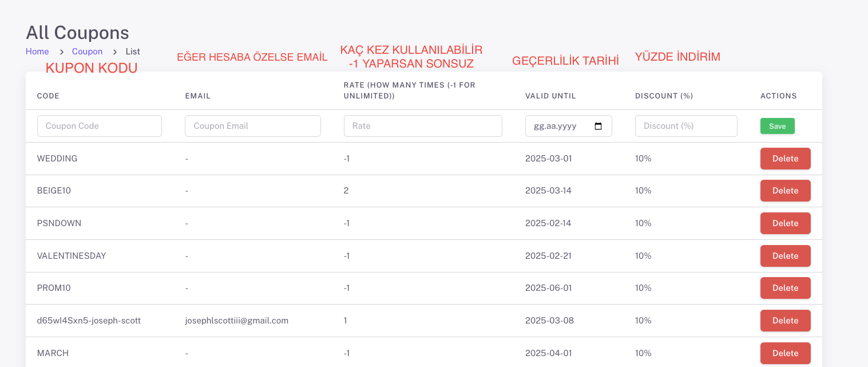Delete the VALENTINESDAY coupon
Viewport: 868px width, 367px height.
click(x=785, y=256)
